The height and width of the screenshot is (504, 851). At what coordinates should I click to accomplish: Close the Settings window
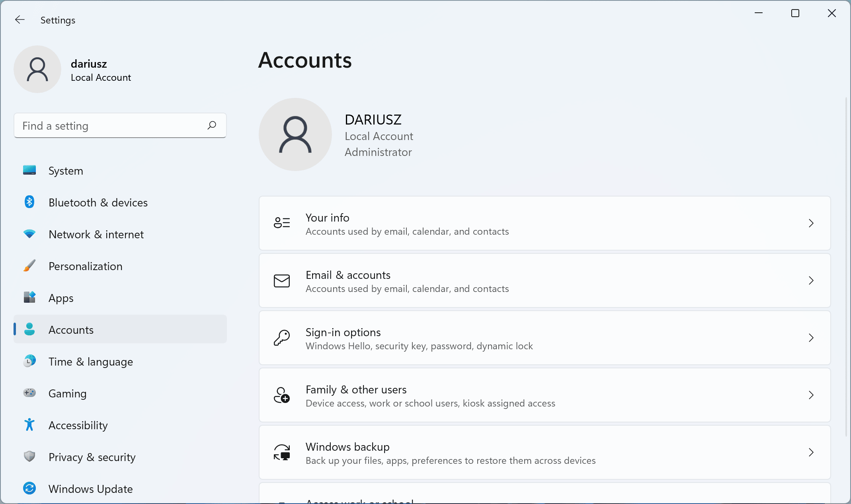pyautogui.click(x=832, y=13)
